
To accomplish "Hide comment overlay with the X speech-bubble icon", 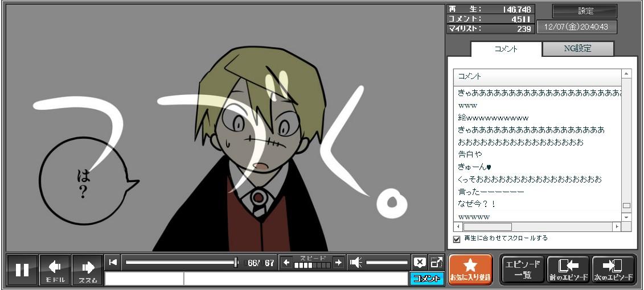I will [x=420, y=262].
